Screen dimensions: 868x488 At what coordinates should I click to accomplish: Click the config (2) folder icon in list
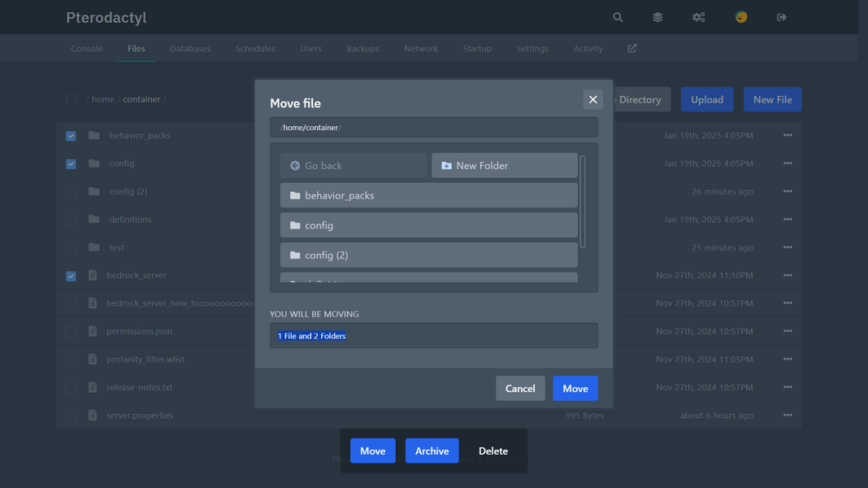(x=94, y=191)
